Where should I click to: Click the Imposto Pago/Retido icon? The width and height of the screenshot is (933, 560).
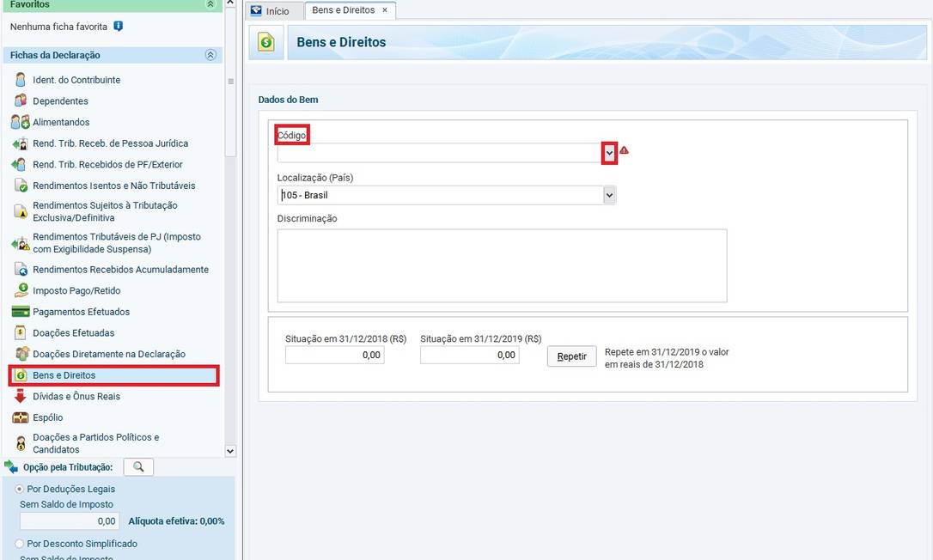click(x=21, y=290)
